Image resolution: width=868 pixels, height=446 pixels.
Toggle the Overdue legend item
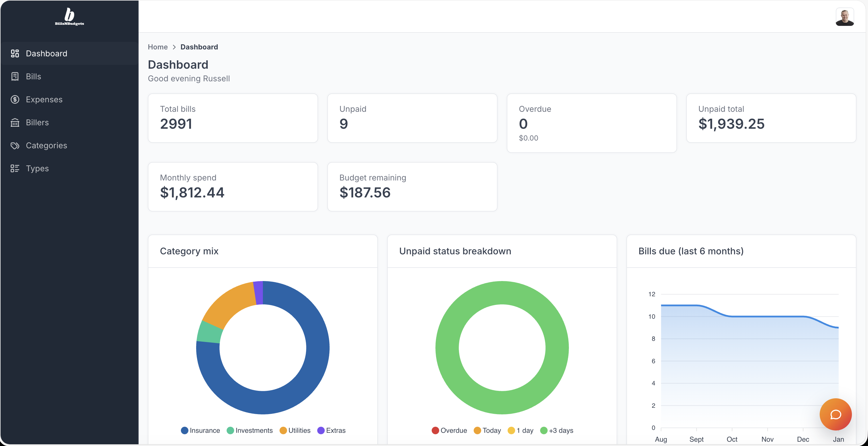[449, 430]
